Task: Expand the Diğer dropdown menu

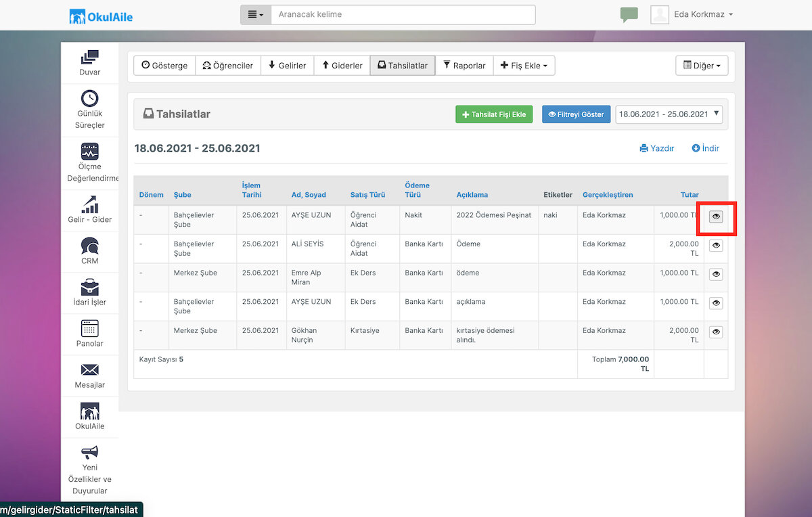Action: [x=702, y=66]
